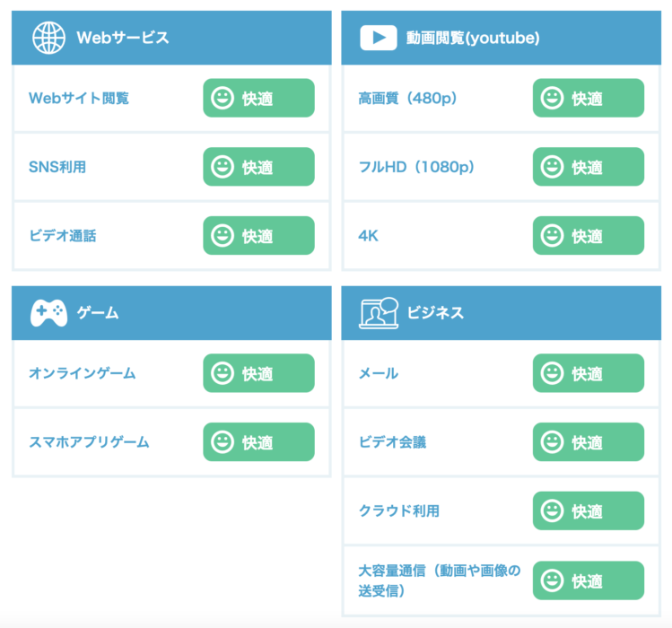Open the ゲーム section header
The height and width of the screenshot is (628, 672).
(98, 313)
